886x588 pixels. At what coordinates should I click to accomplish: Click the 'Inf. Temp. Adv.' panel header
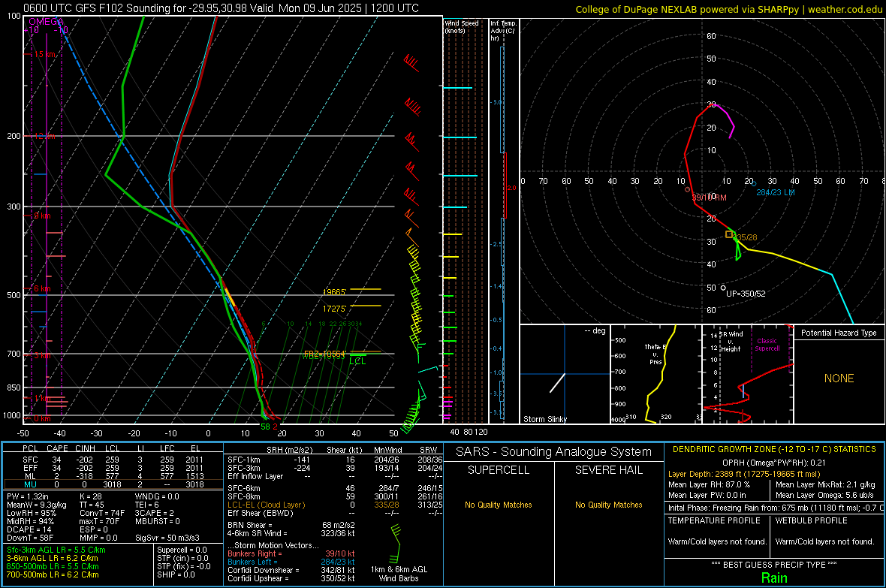[x=504, y=31]
